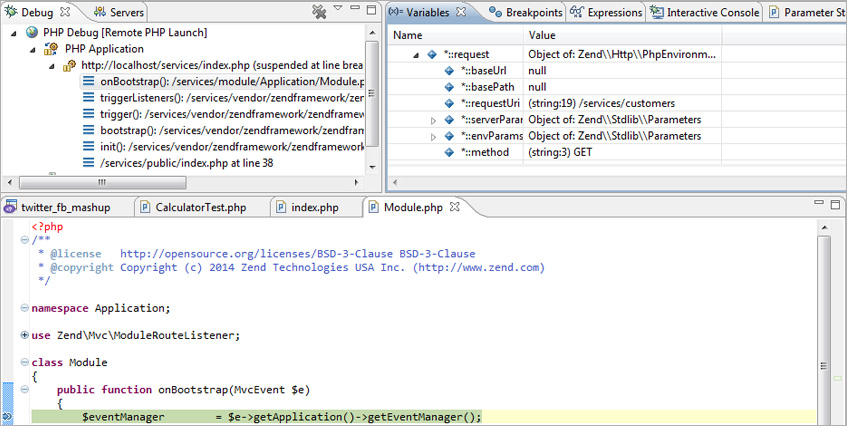Click the Remove All Terminated Launches icon
This screenshot has width=847, height=426.
319,12
